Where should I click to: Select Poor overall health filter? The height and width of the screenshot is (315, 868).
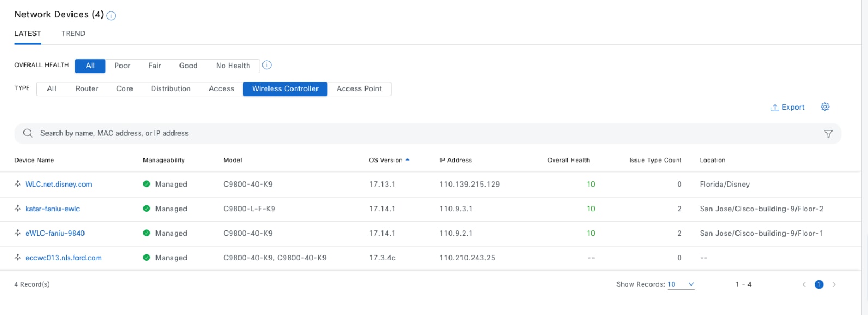click(122, 66)
